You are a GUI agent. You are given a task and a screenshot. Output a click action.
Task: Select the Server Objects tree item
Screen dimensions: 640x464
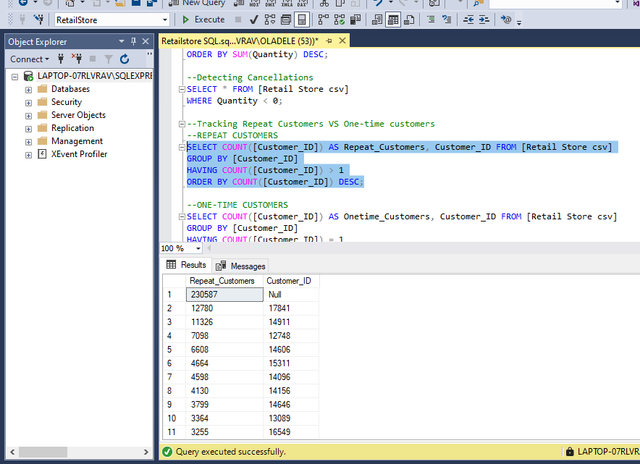(x=78, y=115)
